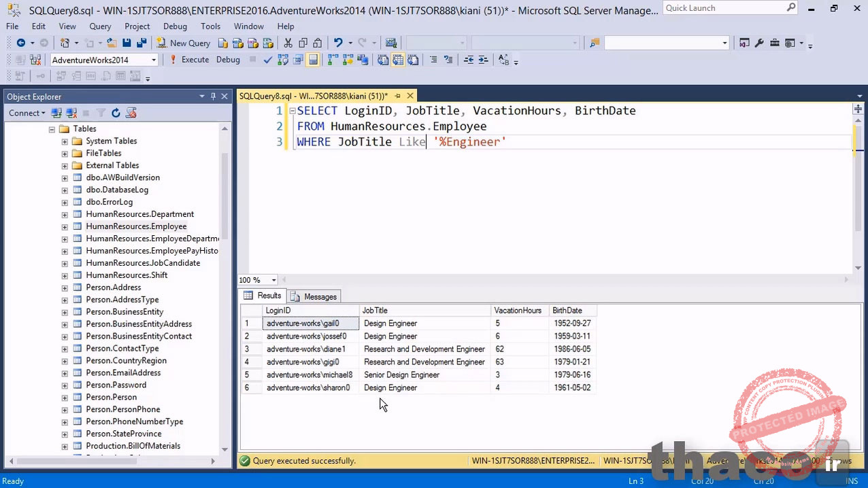
Task: Pin the Object Explorer panel
Action: pos(213,97)
